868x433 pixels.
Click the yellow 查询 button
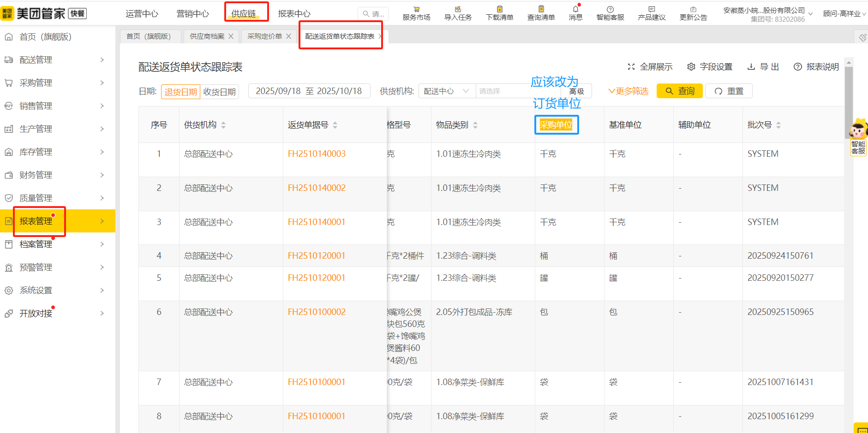coord(679,91)
